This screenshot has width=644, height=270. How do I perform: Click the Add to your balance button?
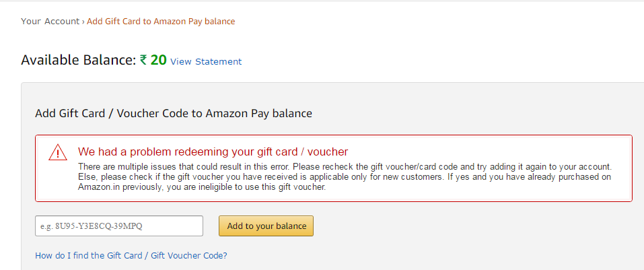[266, 226]
